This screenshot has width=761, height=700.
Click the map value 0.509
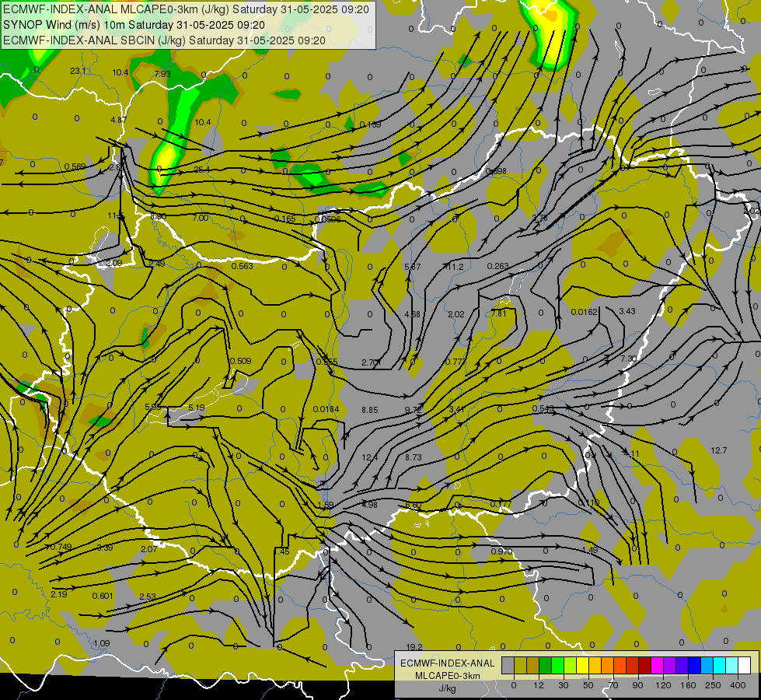click(x=241, y=361)
